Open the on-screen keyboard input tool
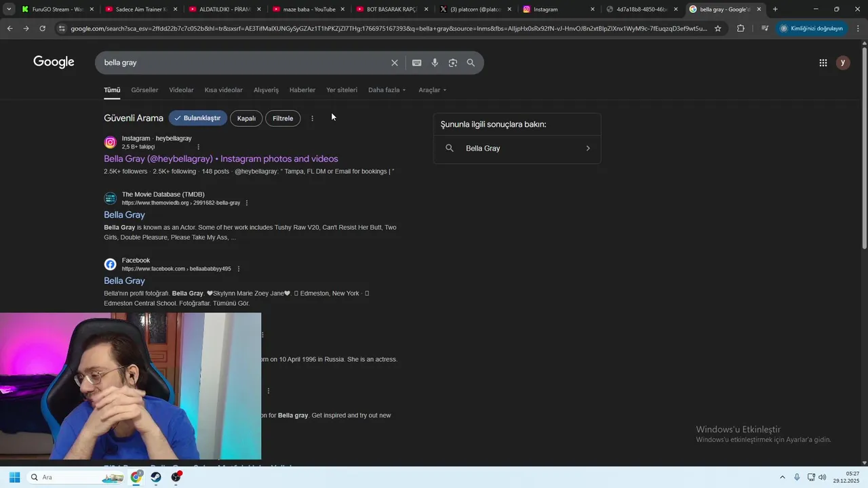868x488 pixels. (x=416, y=62)
